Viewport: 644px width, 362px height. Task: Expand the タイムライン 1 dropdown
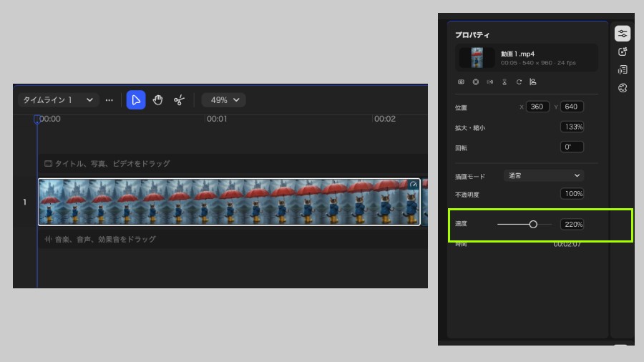click(x=58, y=100)
